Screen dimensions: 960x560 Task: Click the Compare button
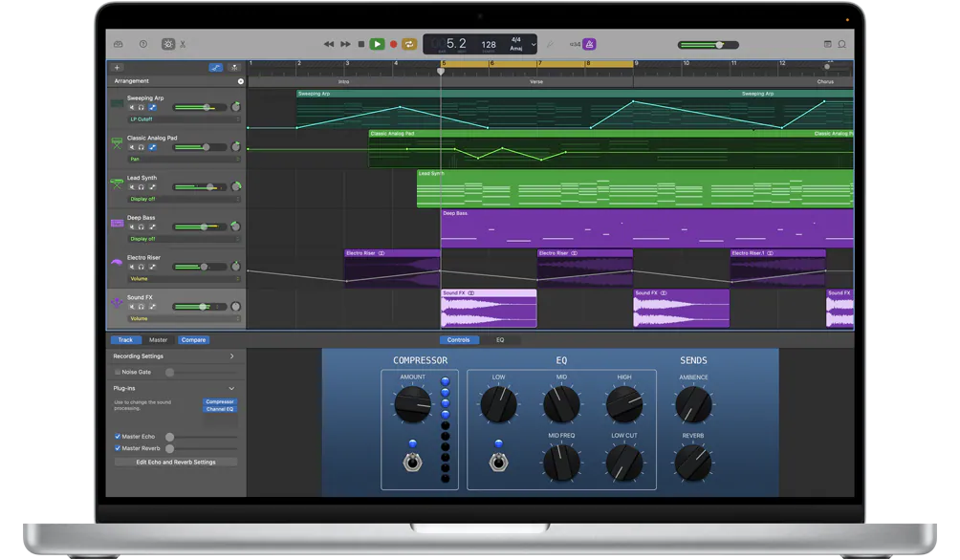click(193, 339)
